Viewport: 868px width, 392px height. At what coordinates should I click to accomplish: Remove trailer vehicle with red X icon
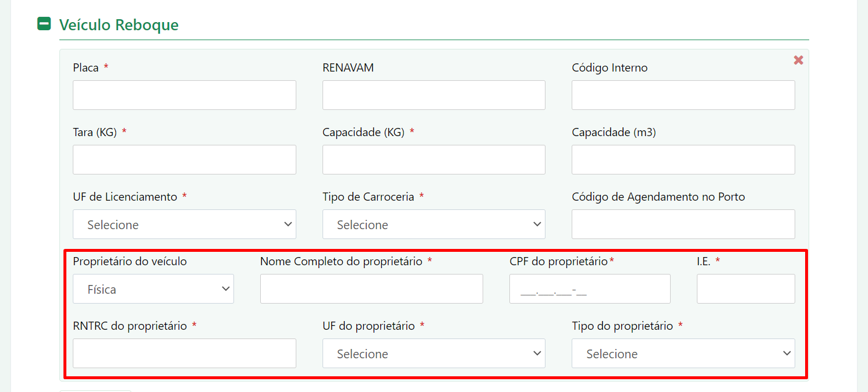click(x=798, y=60)
